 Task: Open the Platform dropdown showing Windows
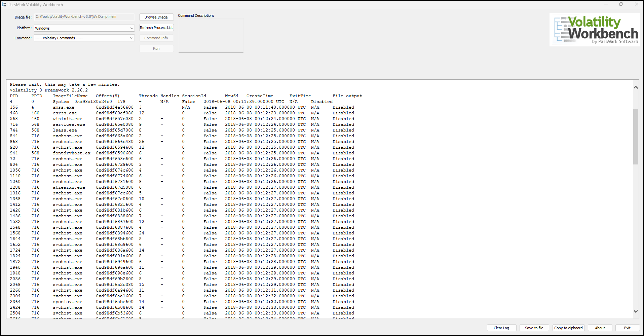click(x=84, y=28)
